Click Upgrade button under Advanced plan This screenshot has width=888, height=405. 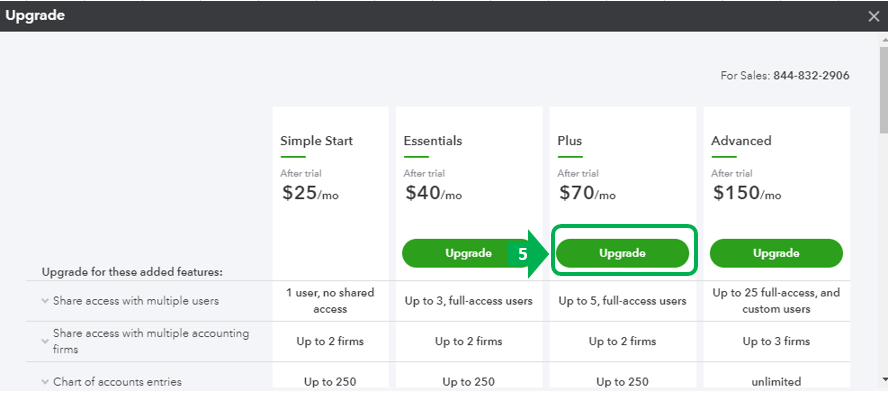point(776,253)
